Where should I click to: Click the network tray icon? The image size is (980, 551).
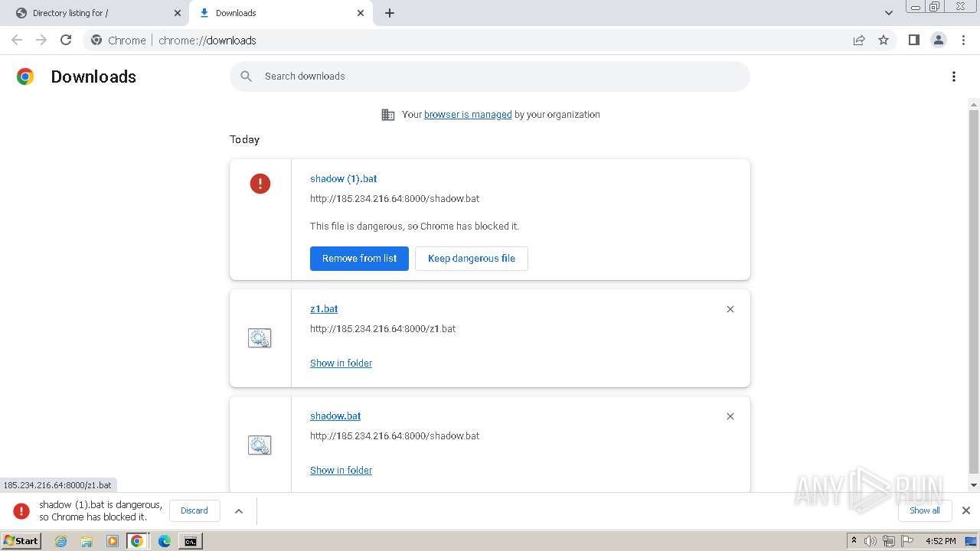(x=889, y=541)
